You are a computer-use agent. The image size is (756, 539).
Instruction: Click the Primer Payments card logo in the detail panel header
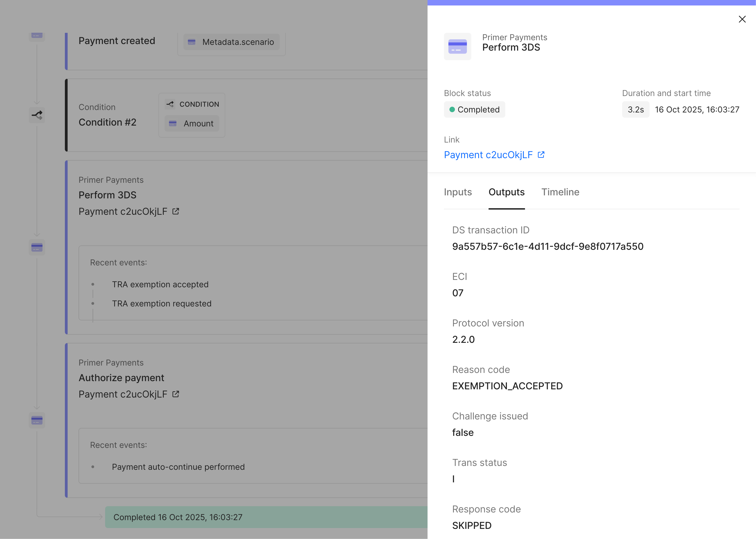[458, 47]
